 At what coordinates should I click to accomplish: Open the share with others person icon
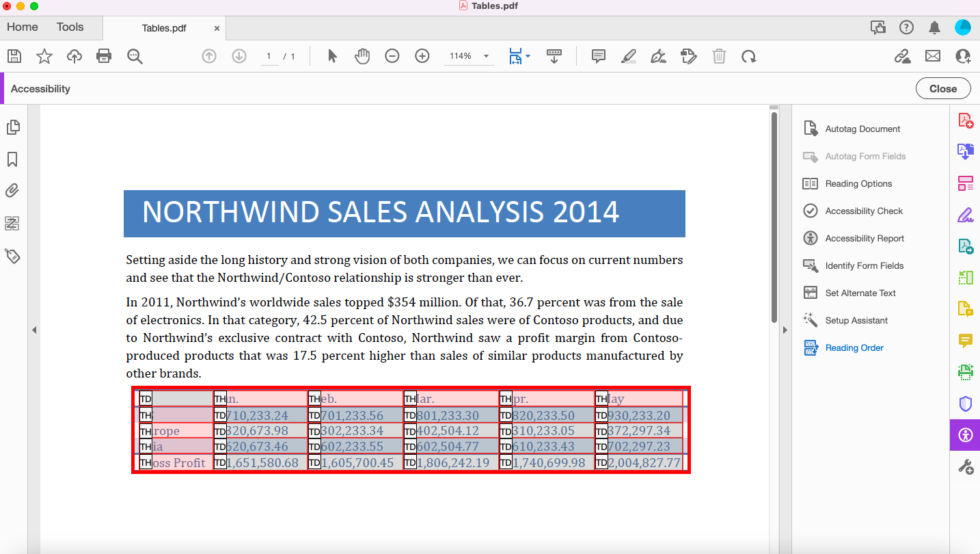(x=964, y=56)
